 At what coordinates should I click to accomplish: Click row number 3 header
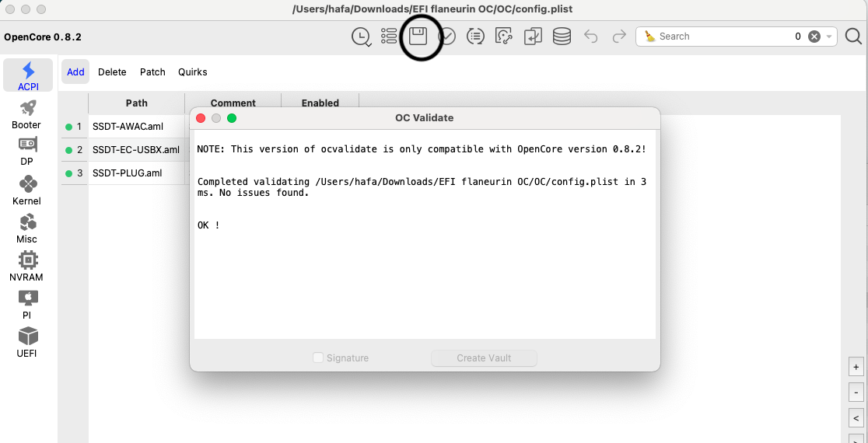click(74, 173)
